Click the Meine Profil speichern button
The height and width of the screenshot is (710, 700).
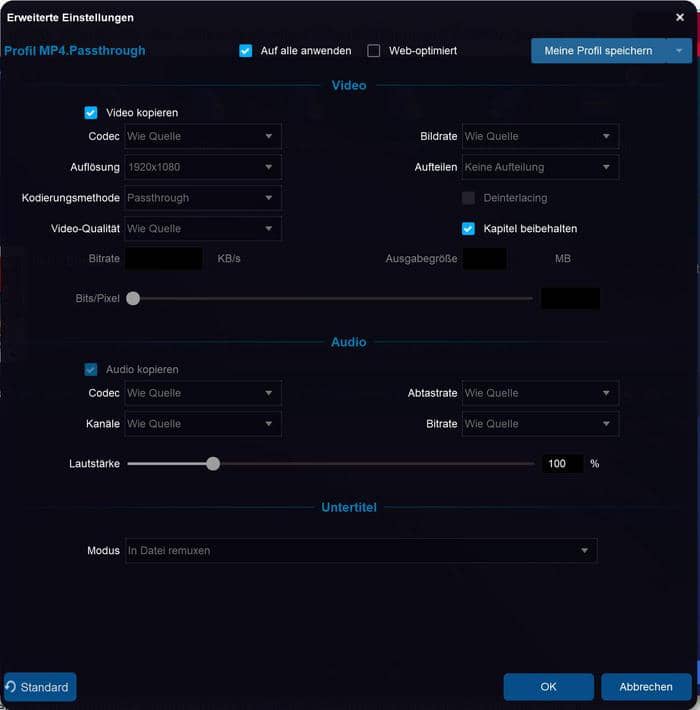(598, 51)
